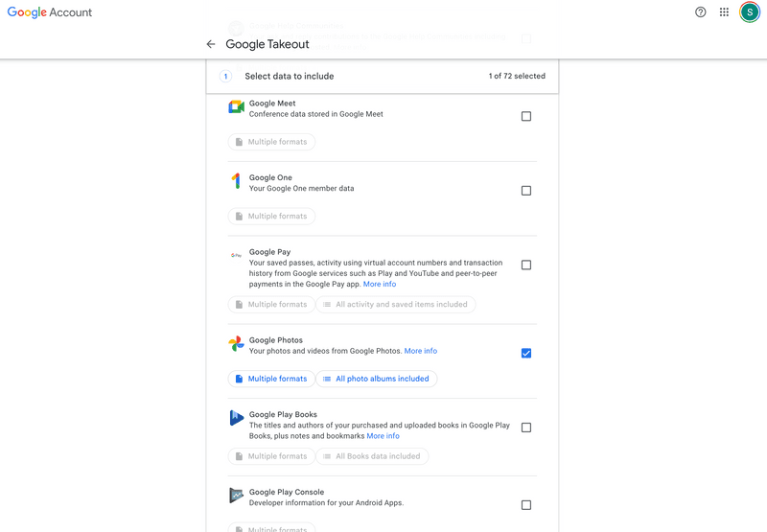Click the Google Account logo
The width and height of the screenshot is (767, 532).
pos(50,12)
